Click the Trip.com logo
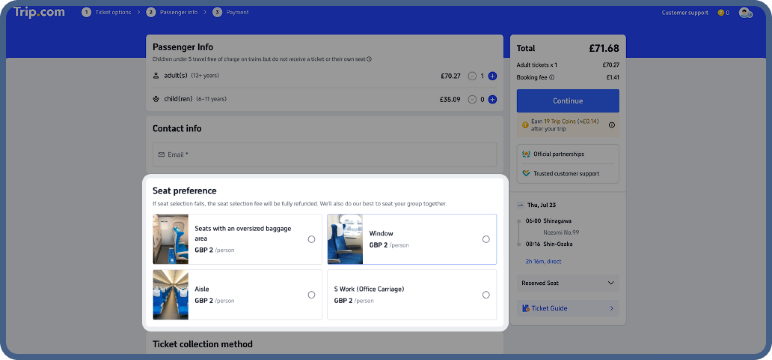Viewport: 772px width, 360px height. point(39,12)
